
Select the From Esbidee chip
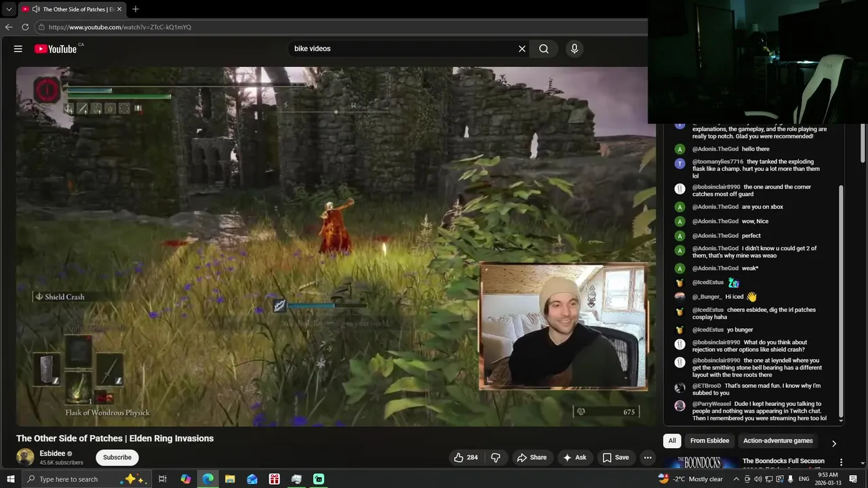(709, 441)
